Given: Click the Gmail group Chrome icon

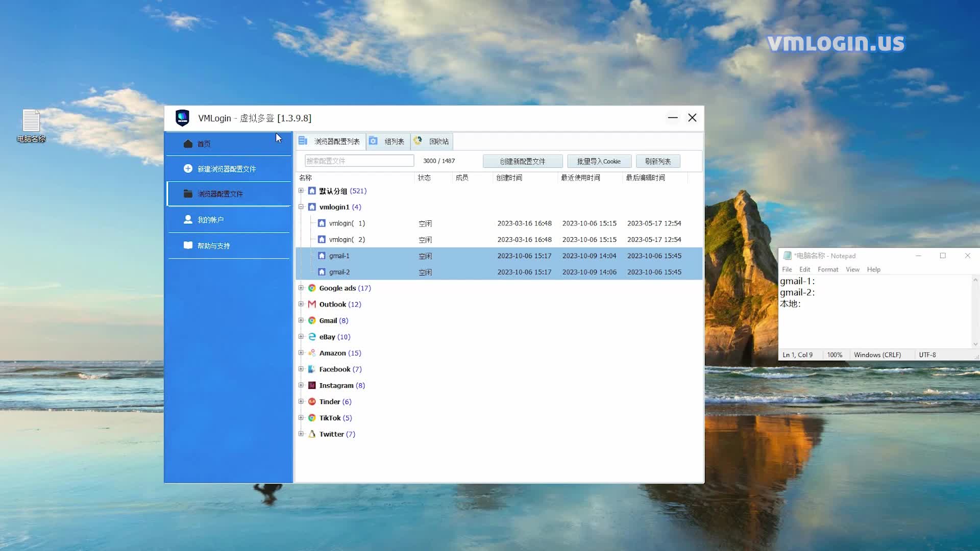Looking at the screenshot, I should coord(312,320).
